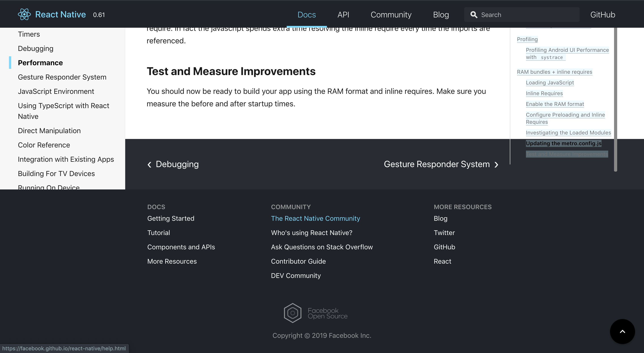Select Gesture Responder System in sidebar
This screenshot has width=644, height=353.
[62, 77]
